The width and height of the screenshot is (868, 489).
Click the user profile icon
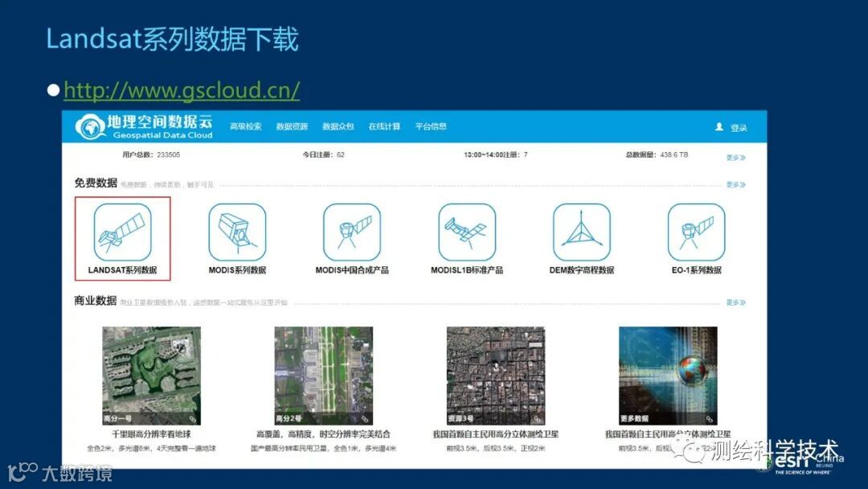(x=719, y=127)
